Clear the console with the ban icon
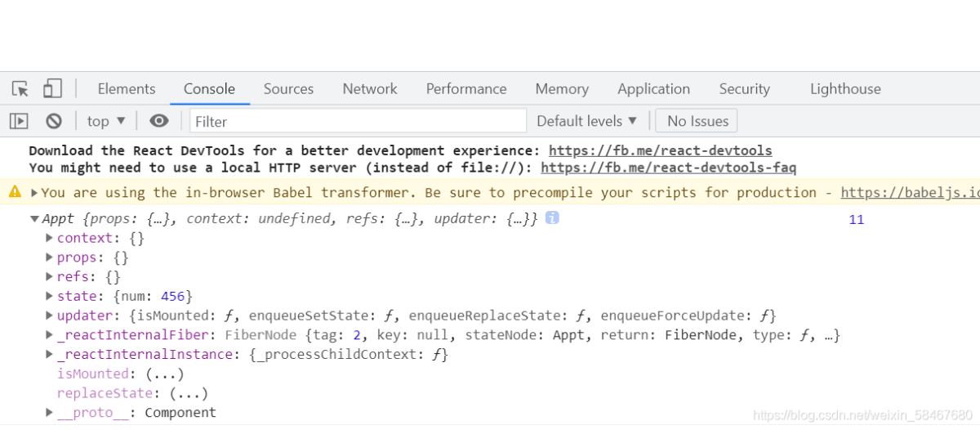Image resolution: width=980 pixels, height=430 pixels. coord(54,121)
